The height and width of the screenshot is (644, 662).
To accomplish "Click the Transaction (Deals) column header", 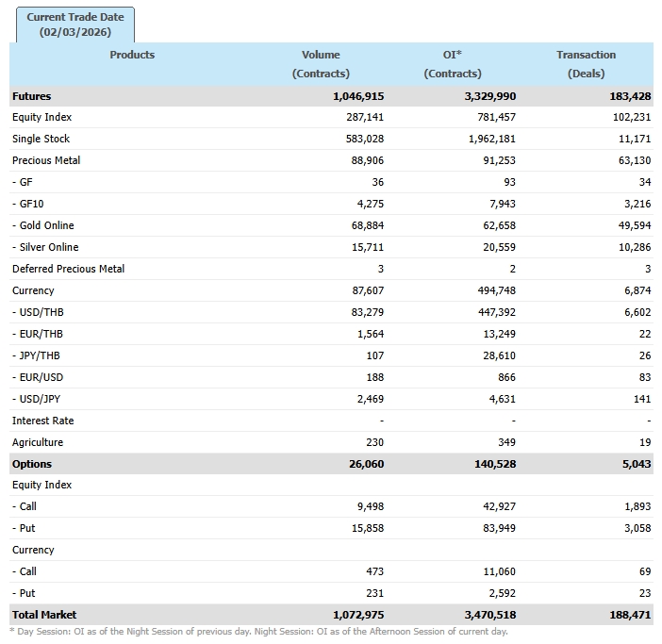I will click(x=586, y=64).
